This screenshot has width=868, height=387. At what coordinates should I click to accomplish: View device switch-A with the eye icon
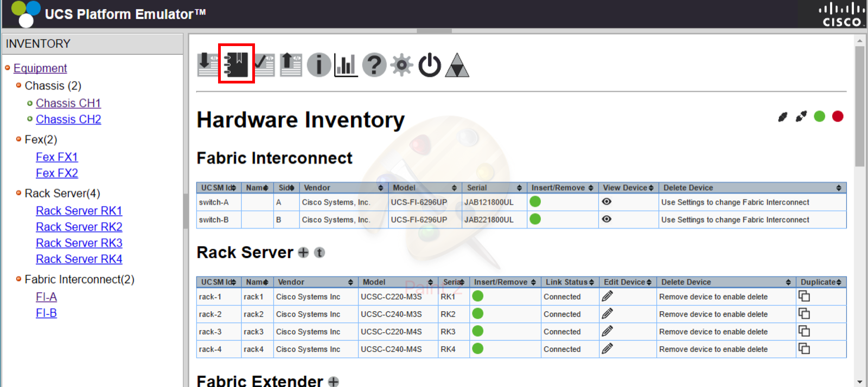(607, 202)
